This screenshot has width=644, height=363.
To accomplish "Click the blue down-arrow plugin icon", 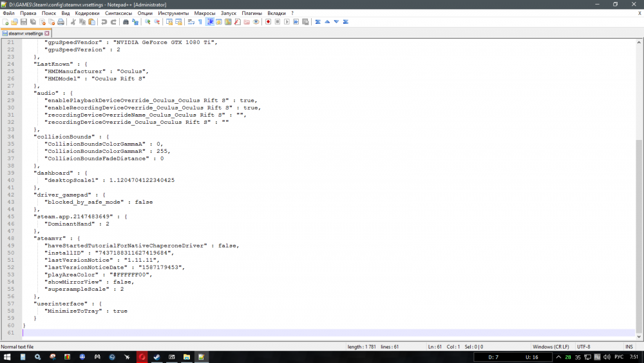I will pyautogui.click(x=336, y=22).
